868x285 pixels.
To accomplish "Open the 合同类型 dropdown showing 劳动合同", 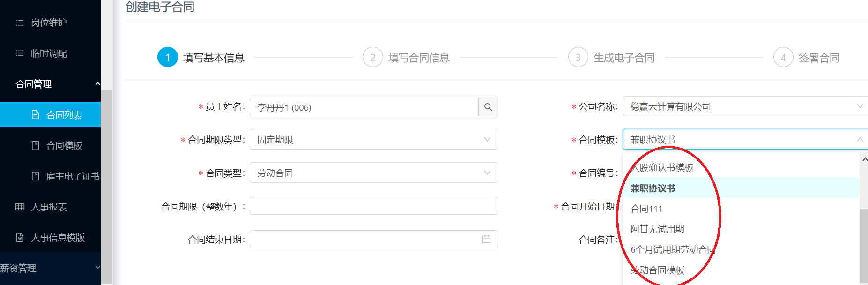I will [374, 173].
